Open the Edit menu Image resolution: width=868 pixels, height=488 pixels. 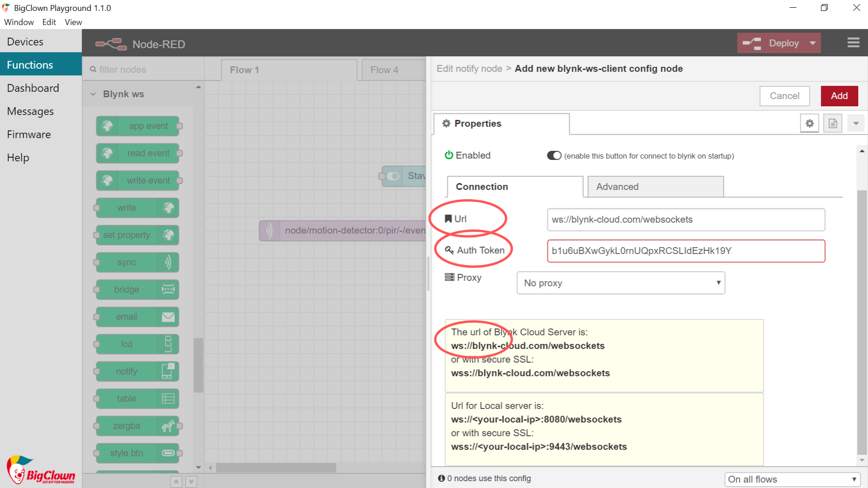click(x=49, y=22)
